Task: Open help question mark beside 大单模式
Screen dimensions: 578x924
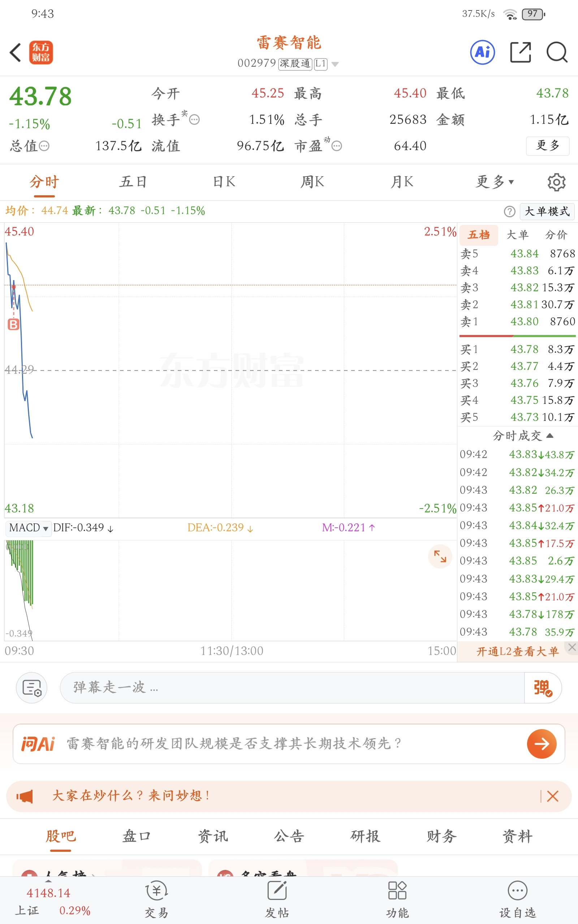Action: (x=510, y=211)
